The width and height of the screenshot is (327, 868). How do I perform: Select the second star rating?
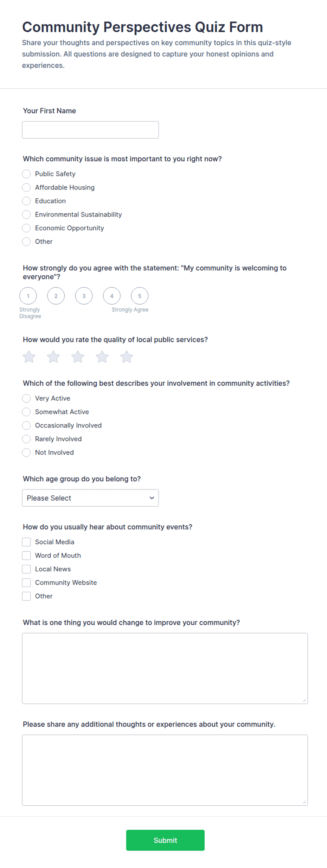53,357
